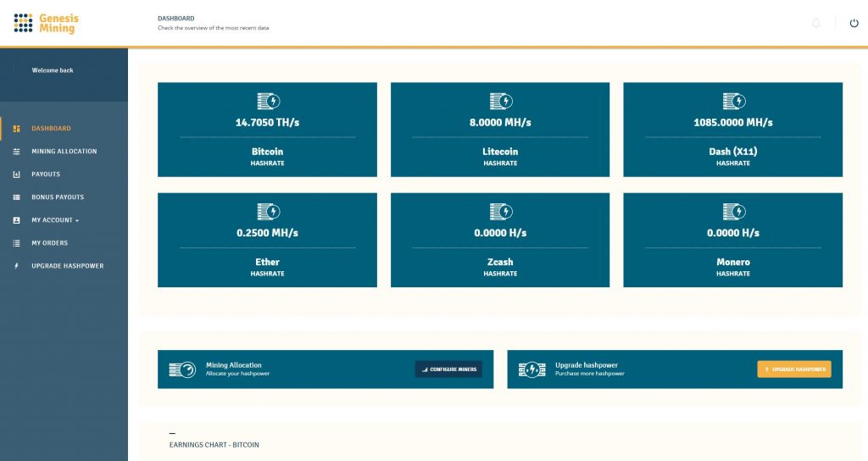Click the 1085.0000 MH/s value
Image resolution: width=868 pixels, height=461 pixels.
point(733,122)
